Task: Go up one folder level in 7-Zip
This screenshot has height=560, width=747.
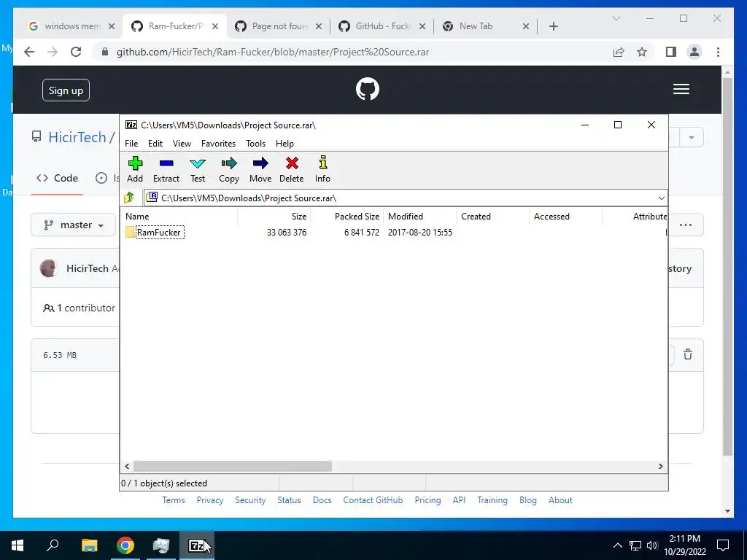Action: pos(129,197)
